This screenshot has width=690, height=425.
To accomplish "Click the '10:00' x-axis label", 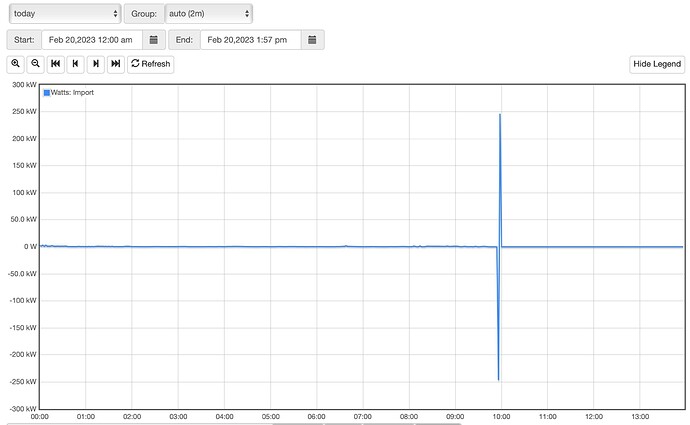I will coord(501,417).
